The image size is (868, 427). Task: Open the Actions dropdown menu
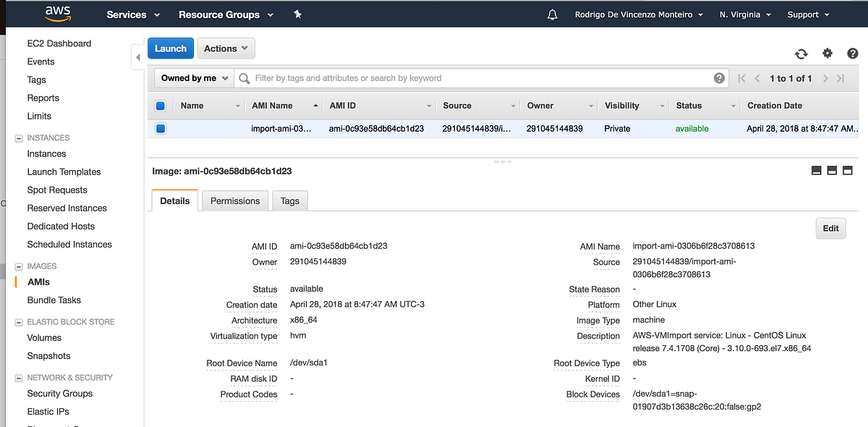click(226, 48)
